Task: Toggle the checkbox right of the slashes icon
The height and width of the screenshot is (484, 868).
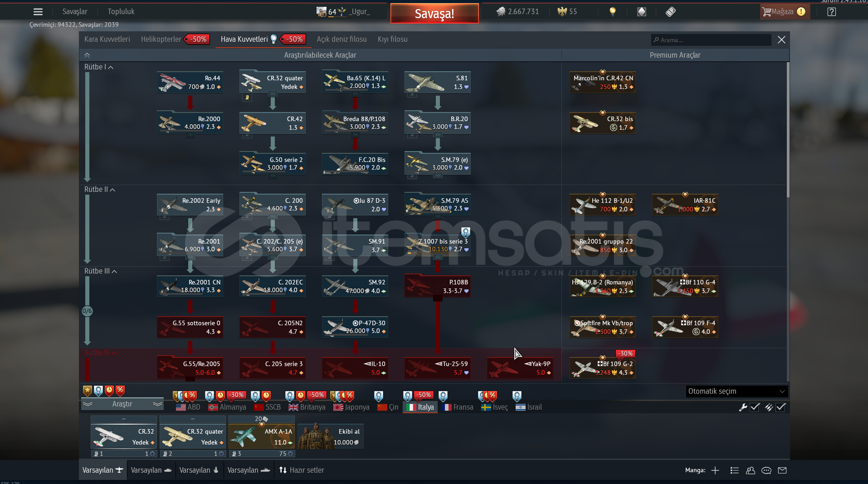Action: pos(780,407)
